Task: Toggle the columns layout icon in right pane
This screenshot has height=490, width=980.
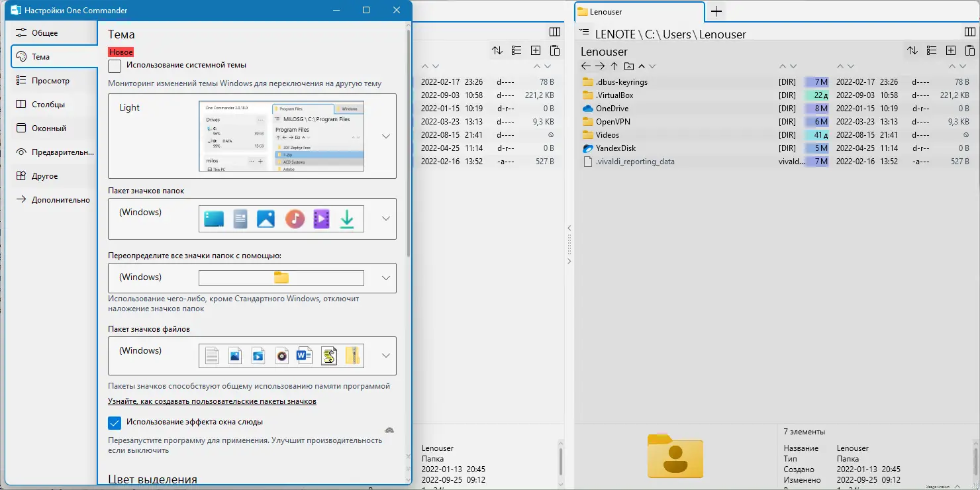Action: coord(969,32)
